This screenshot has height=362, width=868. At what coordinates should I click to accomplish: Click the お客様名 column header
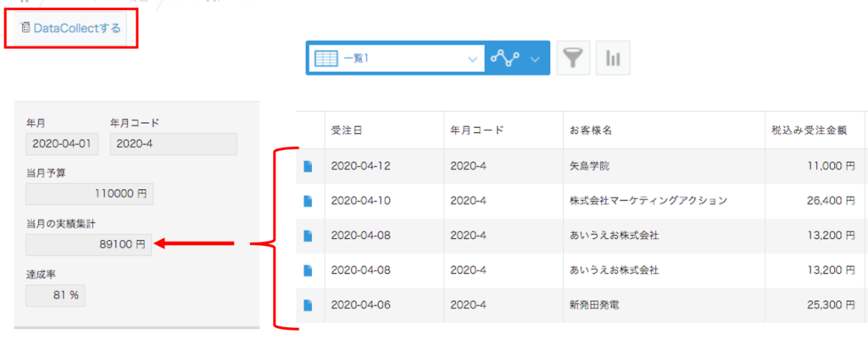point(665,130)
